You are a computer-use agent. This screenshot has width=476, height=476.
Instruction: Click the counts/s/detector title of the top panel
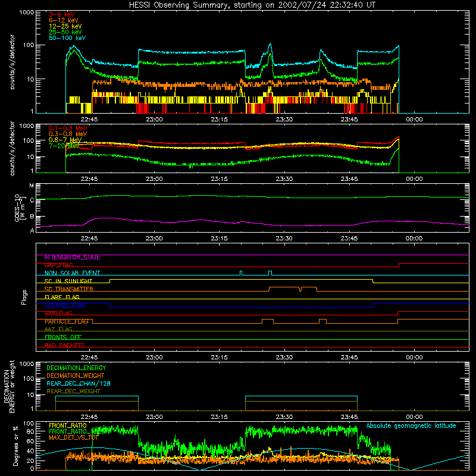coord(12,62)
